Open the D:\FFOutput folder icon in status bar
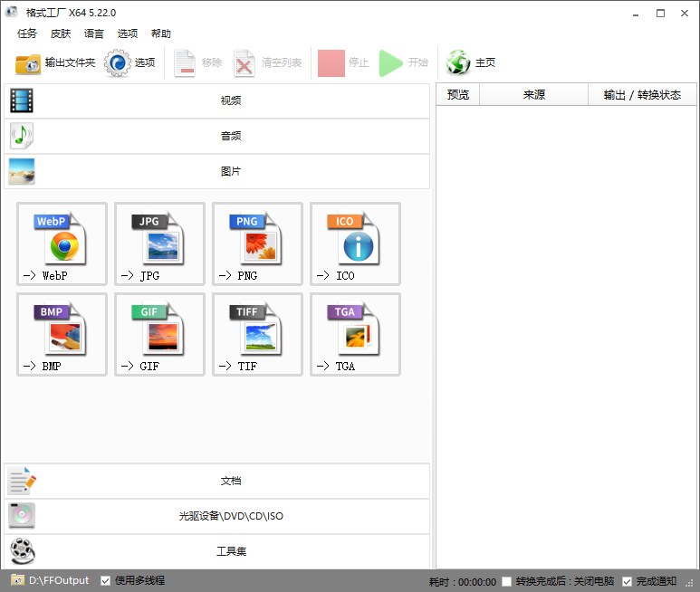700x592 pixels. (18, 580)
